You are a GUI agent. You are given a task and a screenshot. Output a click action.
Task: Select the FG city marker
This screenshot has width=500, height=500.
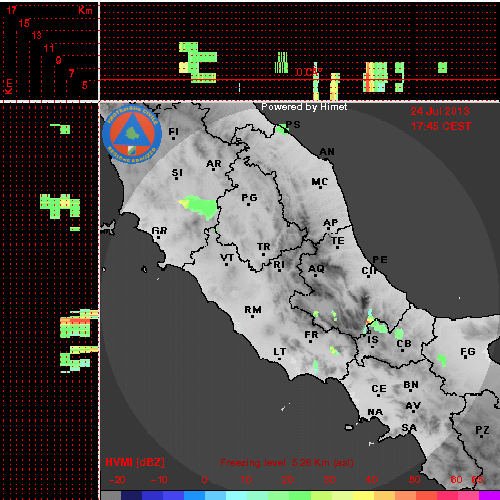[x=467, y=358]
